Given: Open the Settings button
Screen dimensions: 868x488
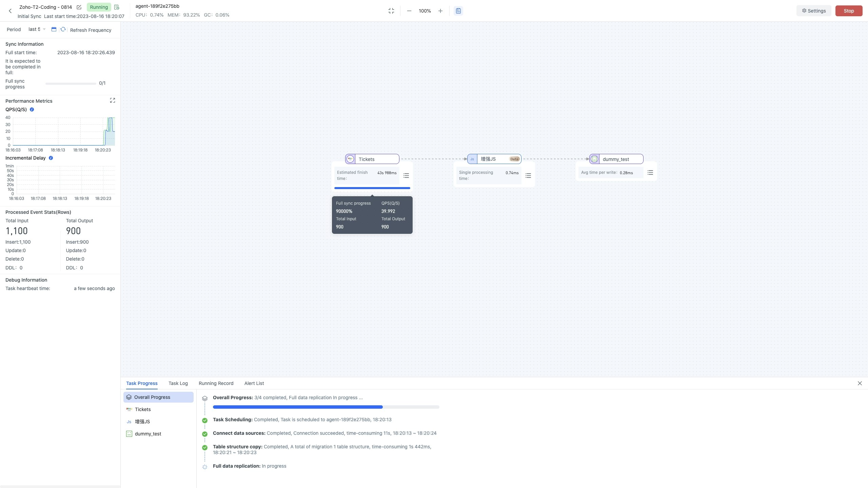Looking at the screenshot, I should (x=814, y=11).
